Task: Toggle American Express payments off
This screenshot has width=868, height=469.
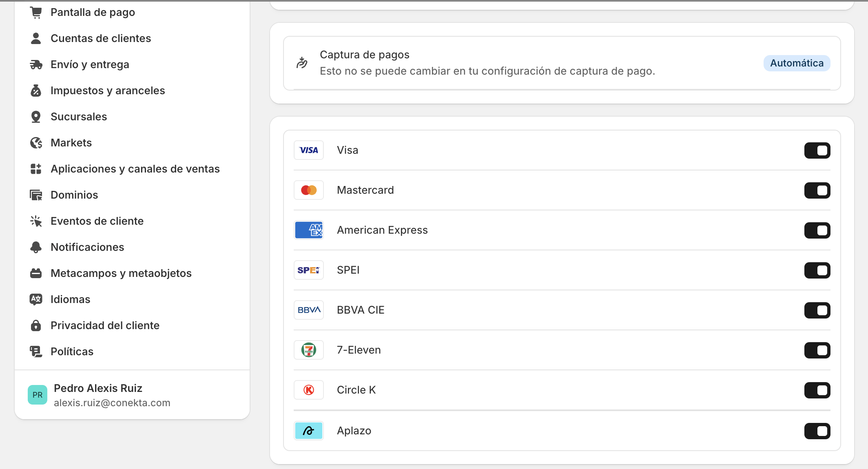Action: click(x=817, y=230)
